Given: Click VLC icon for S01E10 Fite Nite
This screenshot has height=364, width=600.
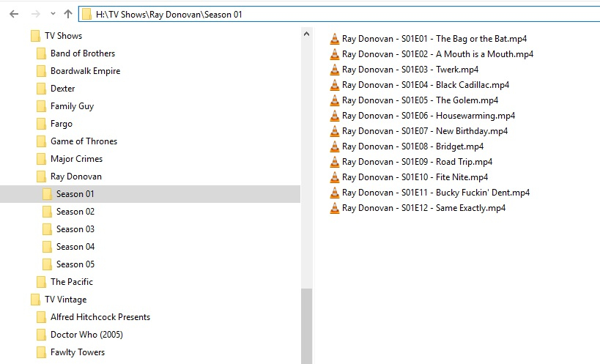Looking at the screenshot, I should 335,177.
